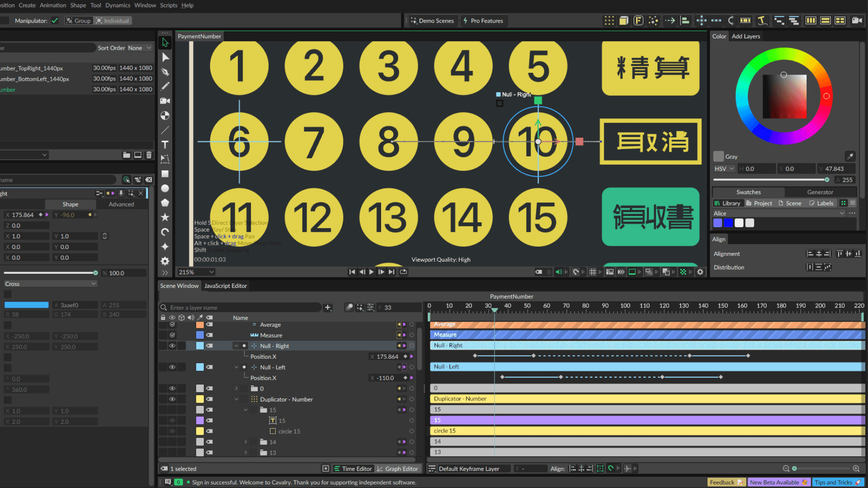Hide the Null - Left layer
Screen dimensions: 868x488
coord(172,367)
